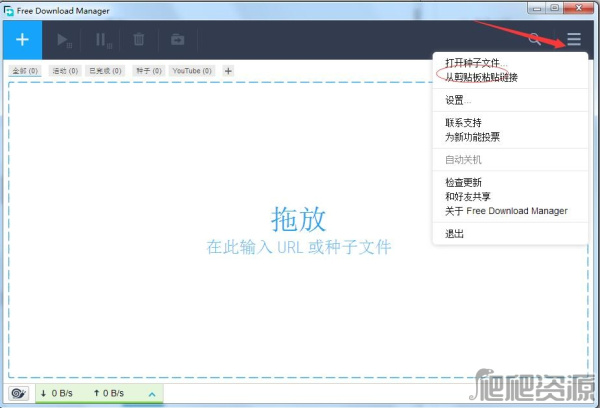Open 关于 Free Download Manager entry
Image resolution: width=600 pixels, height=408 pixels.
510,211
